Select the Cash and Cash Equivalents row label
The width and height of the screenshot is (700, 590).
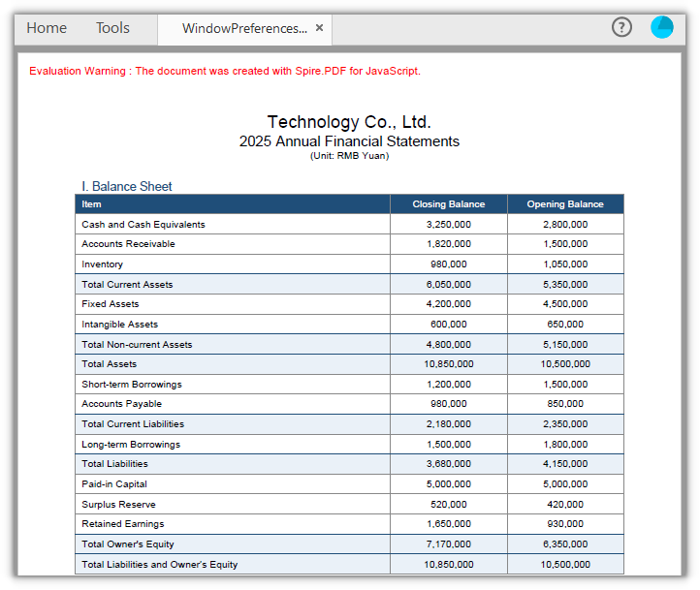143,225
